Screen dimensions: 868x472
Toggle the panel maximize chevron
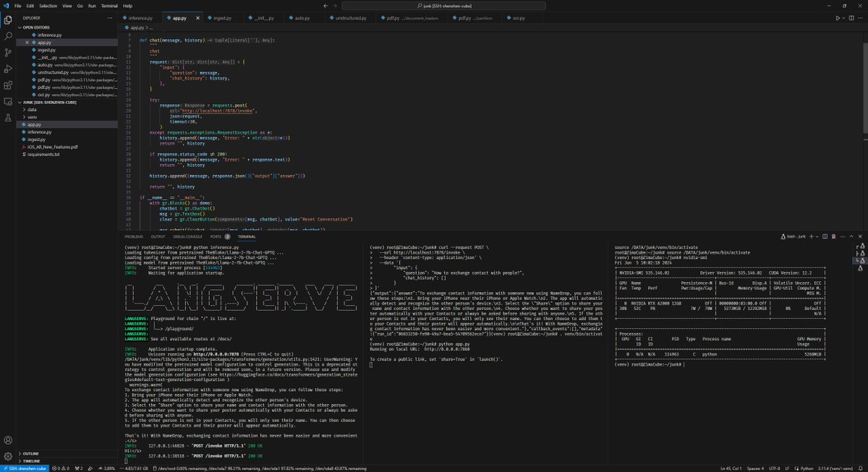[x=853, y=236]
